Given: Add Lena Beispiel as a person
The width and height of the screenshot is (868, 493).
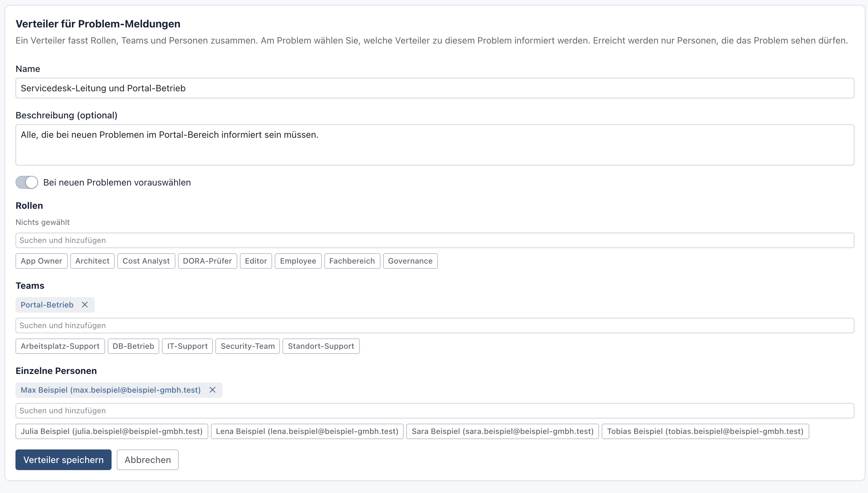Looking at the screenshot, I should (307, 431).
